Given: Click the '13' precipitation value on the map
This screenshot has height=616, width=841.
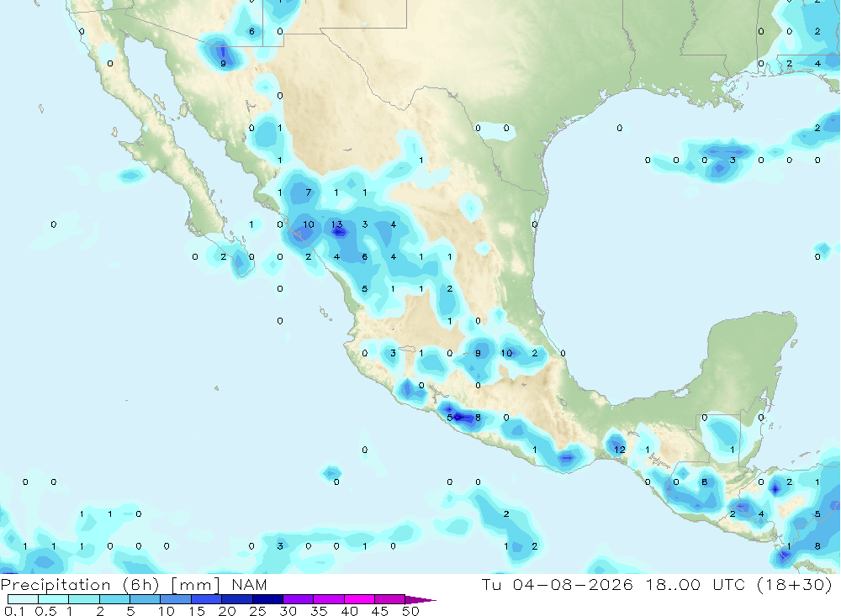Looking at the screenshot, I should click(336, 224).
